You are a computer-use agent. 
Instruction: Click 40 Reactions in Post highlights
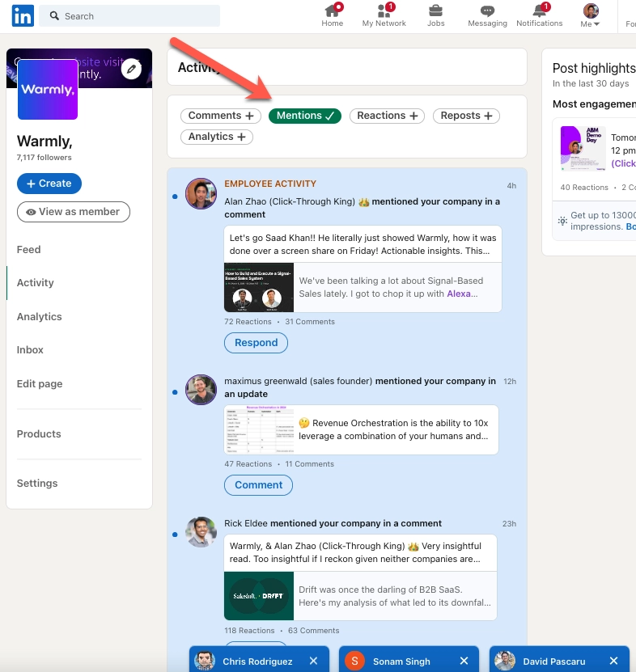[x=584, y=188]
